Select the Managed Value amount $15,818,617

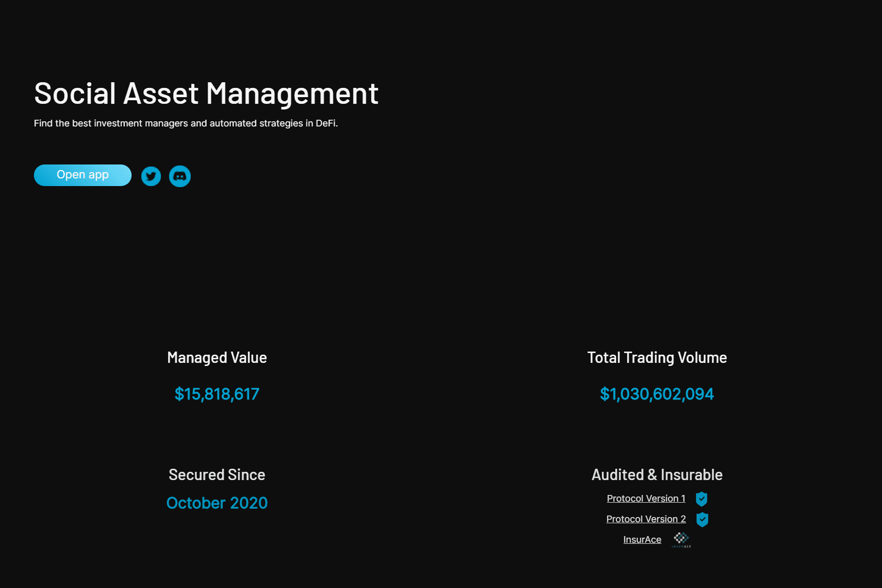pyautogui.click(x=217, y=394)
